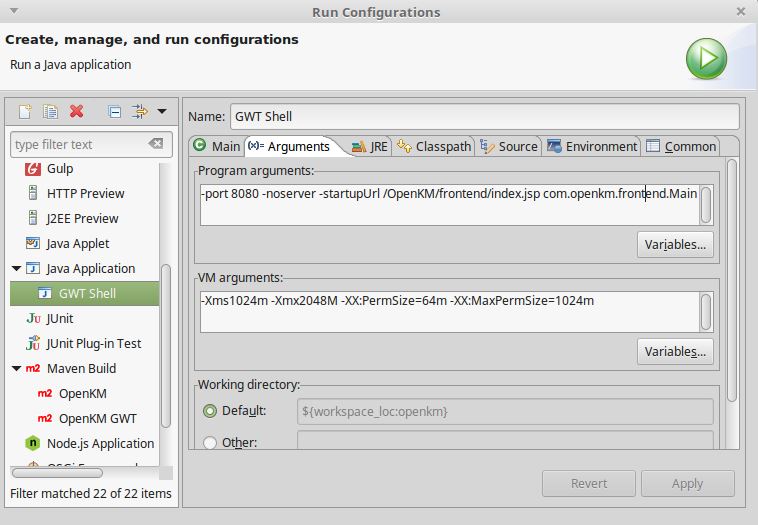Delete selected launch configuration with red X

coord(76,111)
